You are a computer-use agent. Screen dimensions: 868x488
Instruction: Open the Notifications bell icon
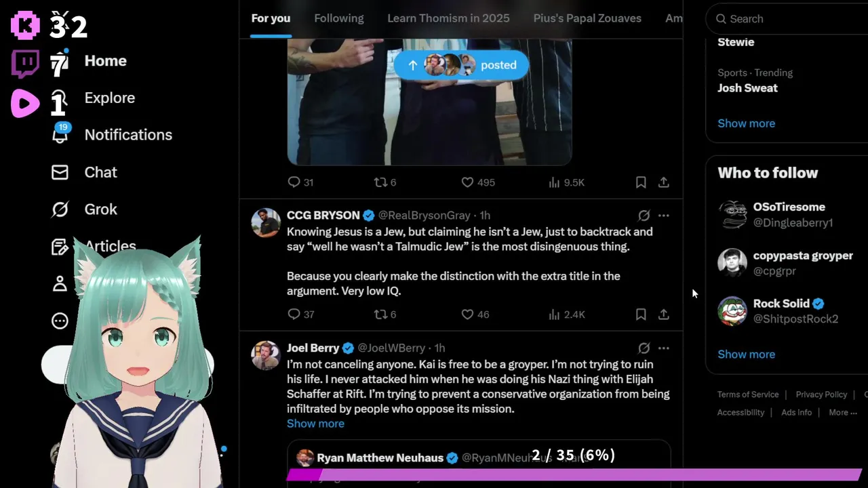click(60, 134)
